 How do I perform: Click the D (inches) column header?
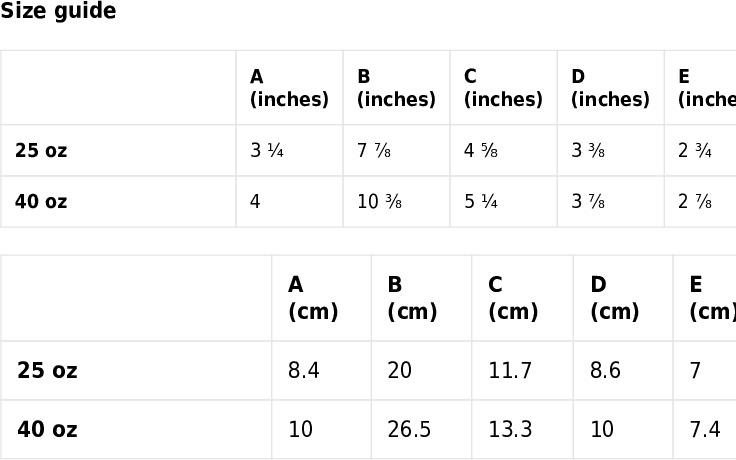[x=611, y=88]
